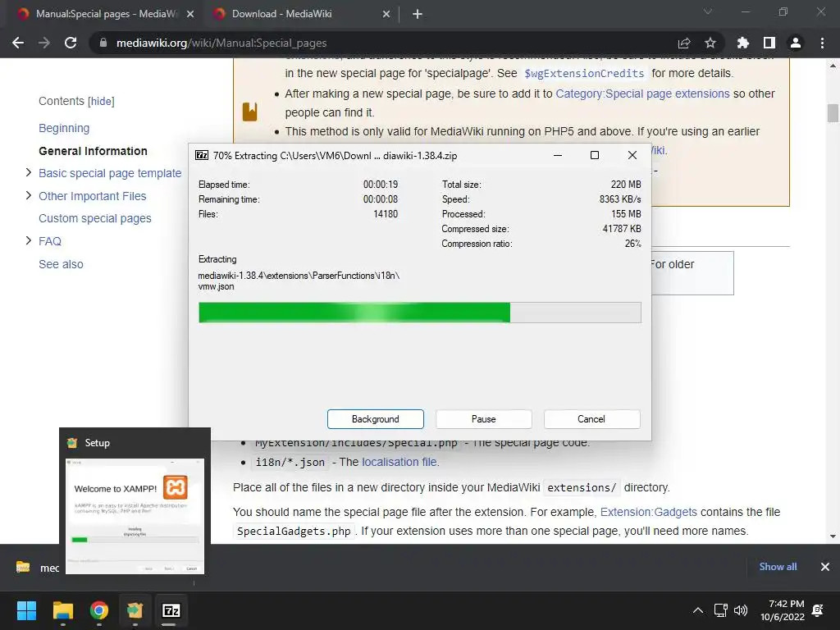Expand the FAQ section chevron

[x=29, y=240]
